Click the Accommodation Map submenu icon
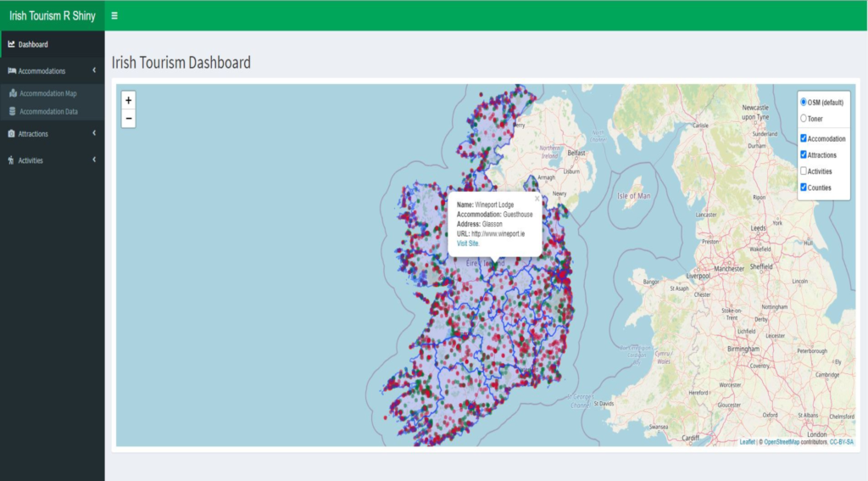This screenshot has height=481, width=868. coord(13,93)
